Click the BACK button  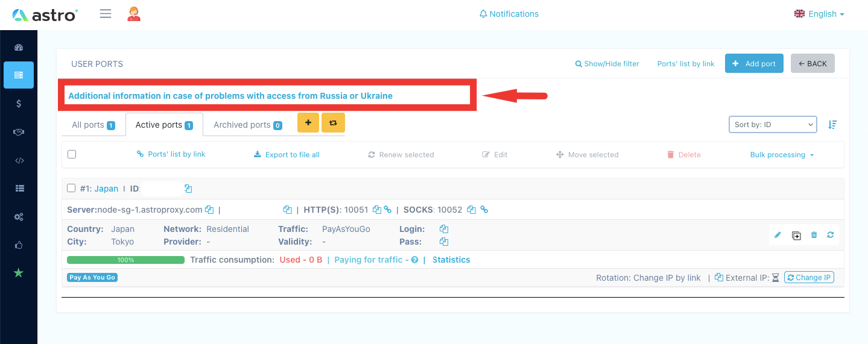(x=813, y=64)
